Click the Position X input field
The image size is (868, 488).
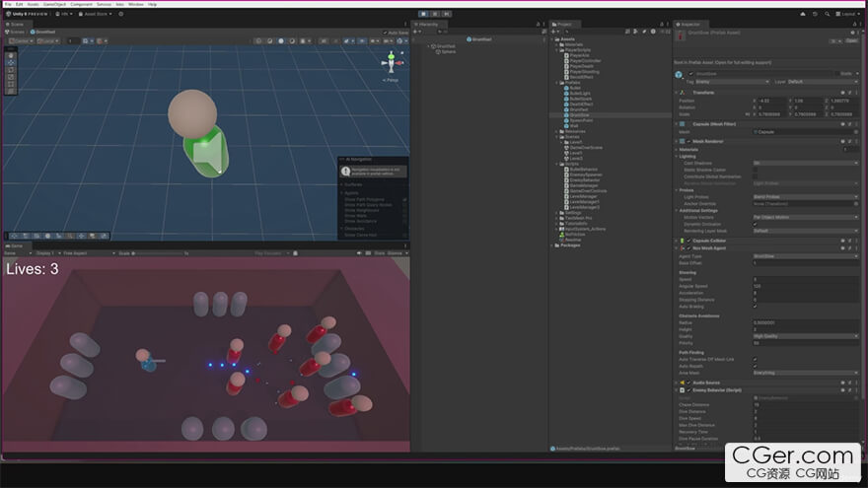[x=771, y=101]
